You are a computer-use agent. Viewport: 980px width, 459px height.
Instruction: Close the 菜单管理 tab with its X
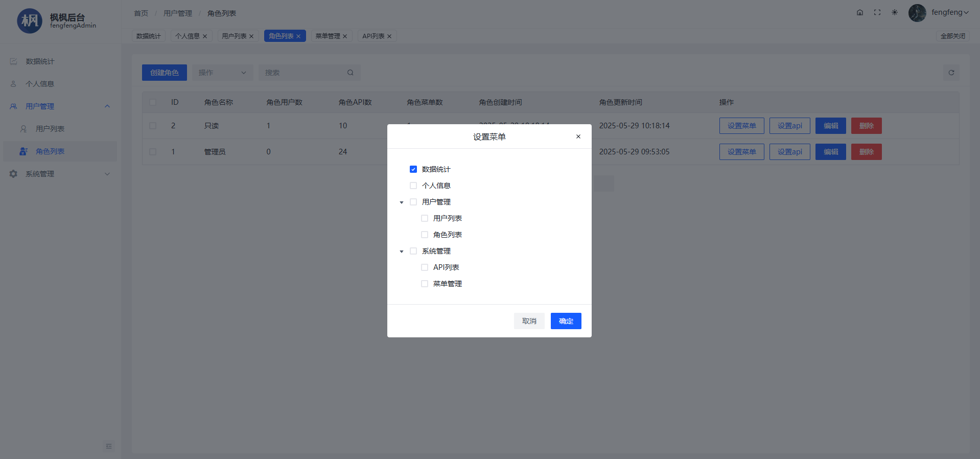click(345, 36)
